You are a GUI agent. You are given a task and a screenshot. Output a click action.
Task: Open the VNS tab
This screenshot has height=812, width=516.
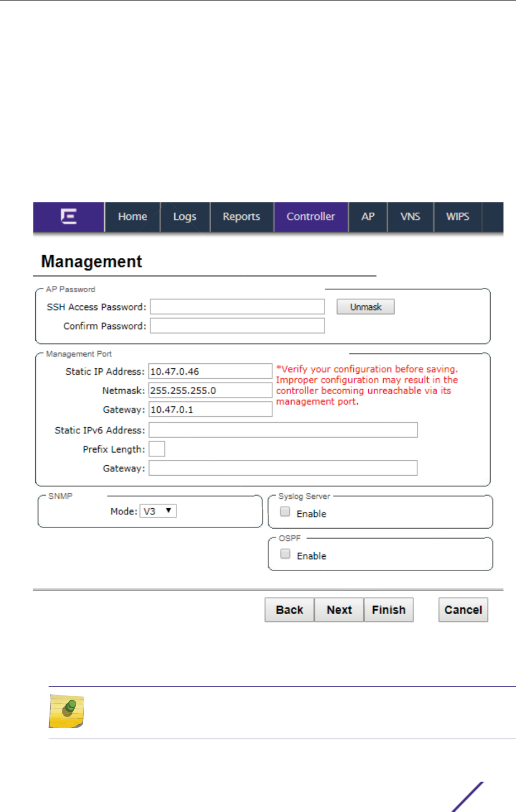point(410,217)
